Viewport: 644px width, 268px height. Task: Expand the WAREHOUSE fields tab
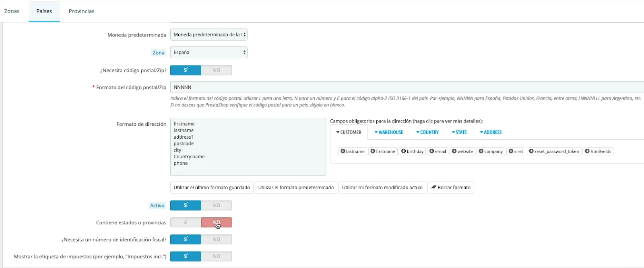[389, 132]
